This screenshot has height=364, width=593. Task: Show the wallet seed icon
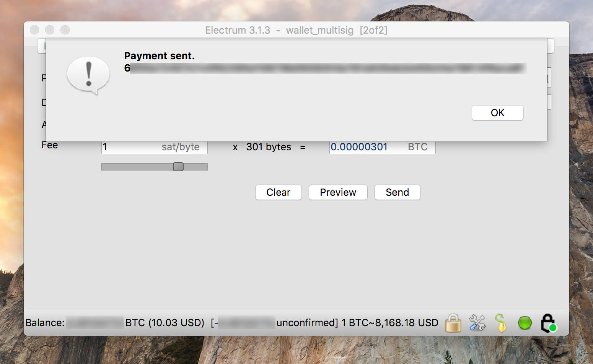click(500, 323)
